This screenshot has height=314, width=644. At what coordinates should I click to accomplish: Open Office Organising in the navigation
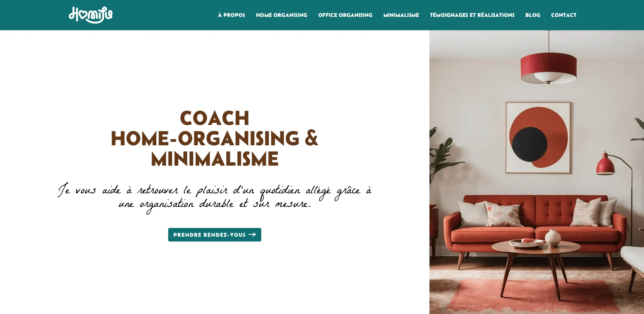tap(345, 15)
